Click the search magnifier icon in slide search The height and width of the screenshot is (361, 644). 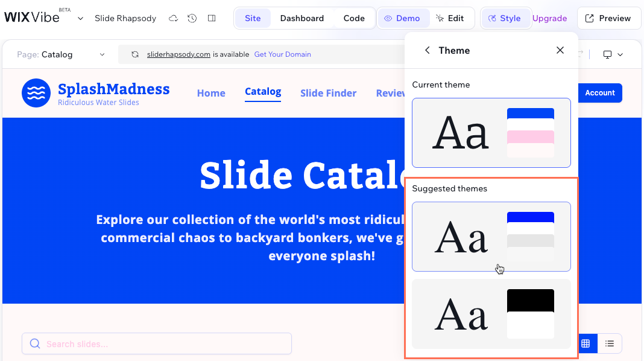point(34,343)
